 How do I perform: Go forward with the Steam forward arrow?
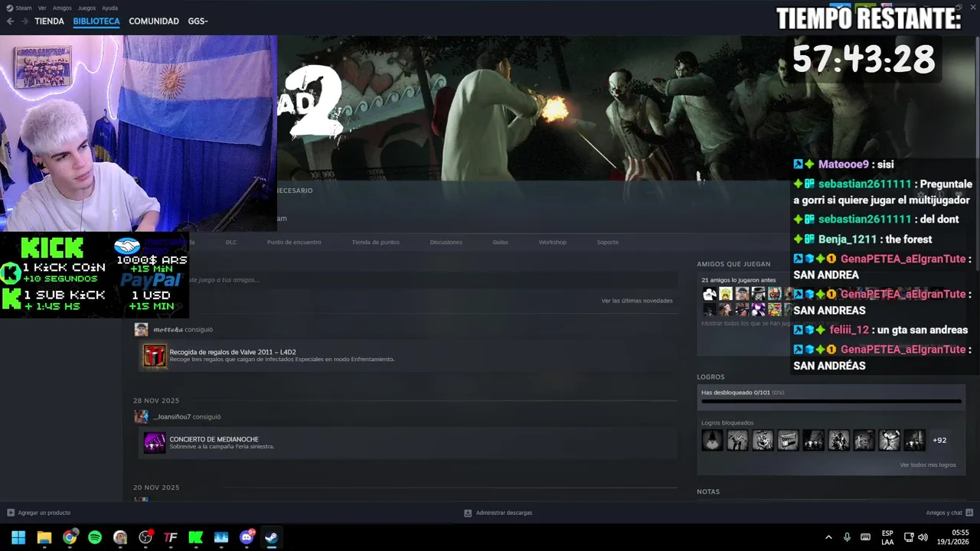pos(24,21)
